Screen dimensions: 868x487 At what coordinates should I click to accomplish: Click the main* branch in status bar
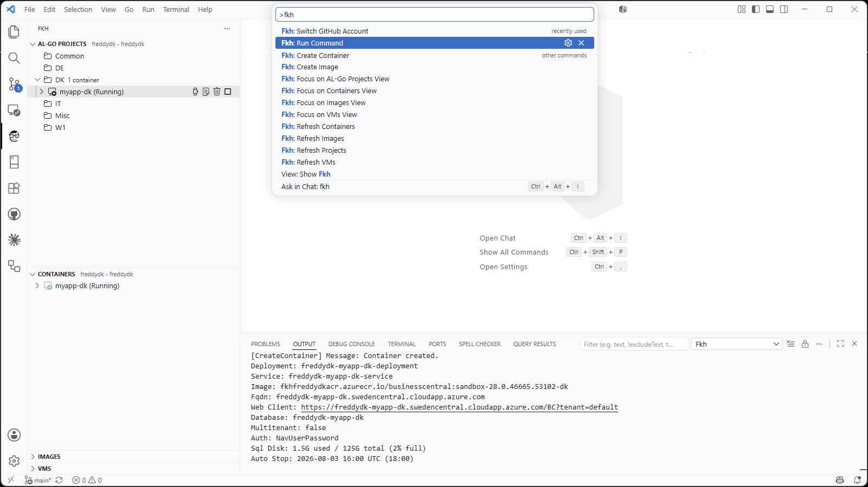pos(38,480)
